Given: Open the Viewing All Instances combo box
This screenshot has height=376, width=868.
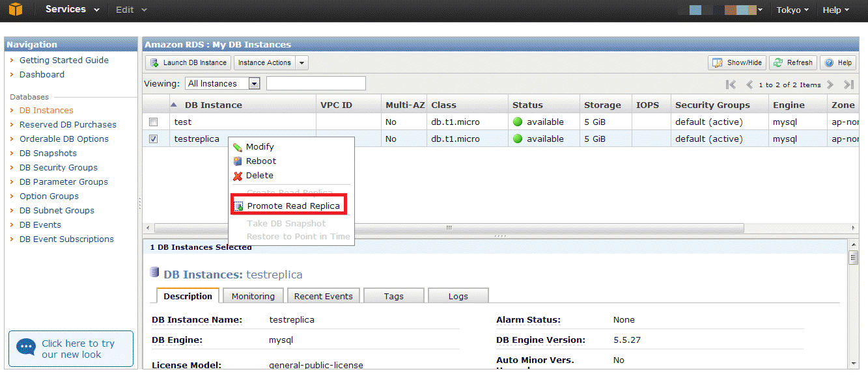Looking at the screenshot, I should [x=223, y=83].
